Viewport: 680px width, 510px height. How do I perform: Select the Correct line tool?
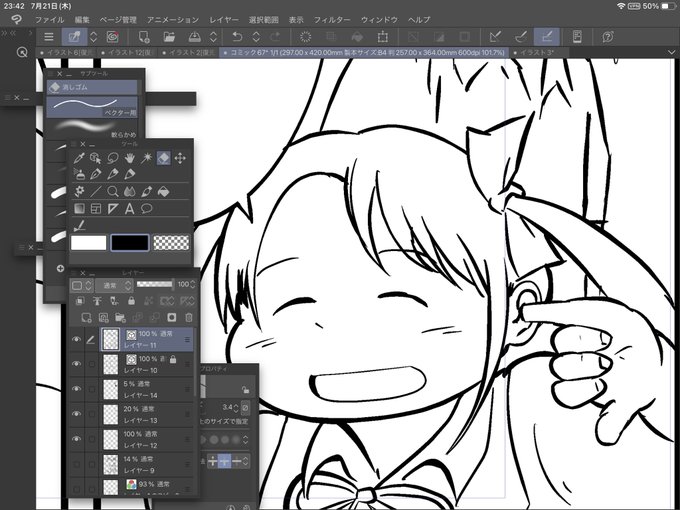coord(79,225)
